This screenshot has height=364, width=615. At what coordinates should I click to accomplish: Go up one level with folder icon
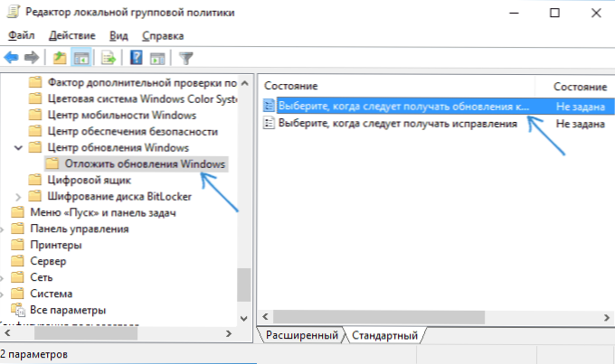coord(60,58)
